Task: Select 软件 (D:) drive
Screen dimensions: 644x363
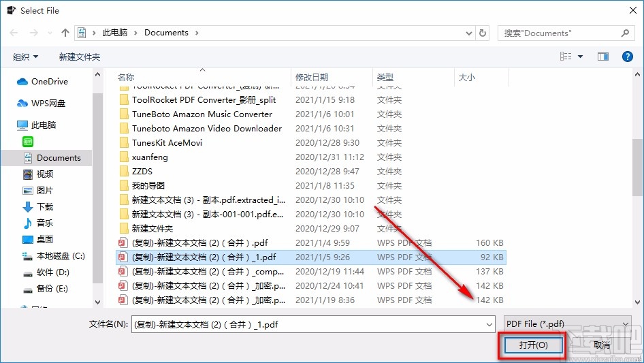Action: tap(46, 272)
